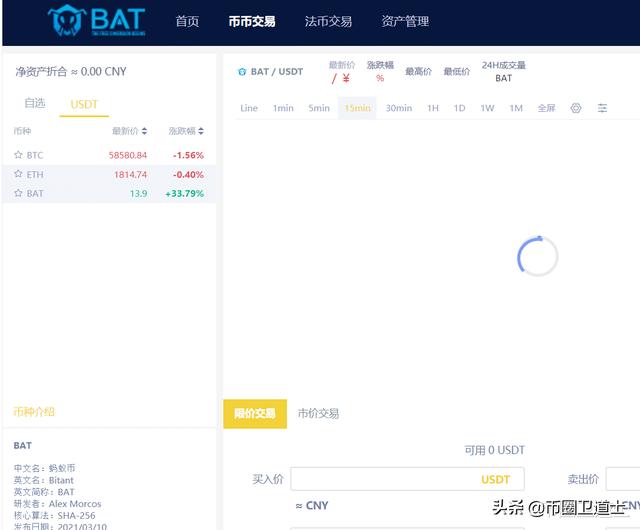Switch to the USDT market tab

click(x=84, y=105)
